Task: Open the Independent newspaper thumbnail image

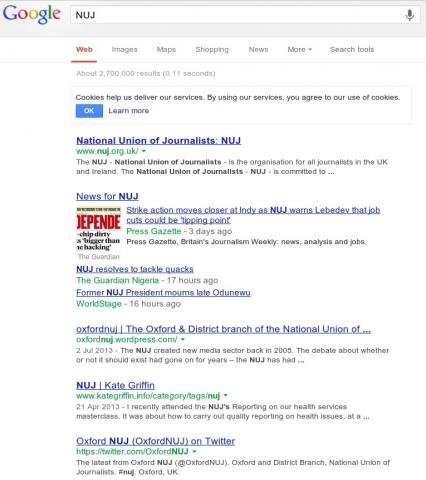Action: [98, 229]
